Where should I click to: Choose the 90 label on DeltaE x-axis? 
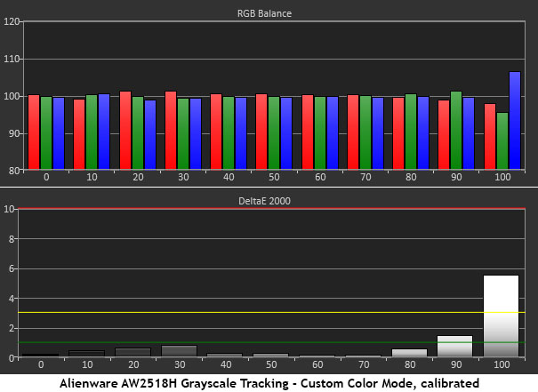click(456, 364)
